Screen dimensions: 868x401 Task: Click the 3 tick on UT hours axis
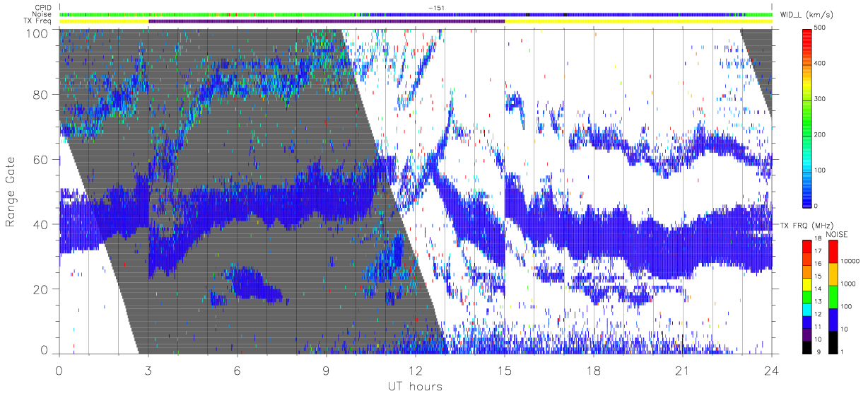tap(148, 370)
